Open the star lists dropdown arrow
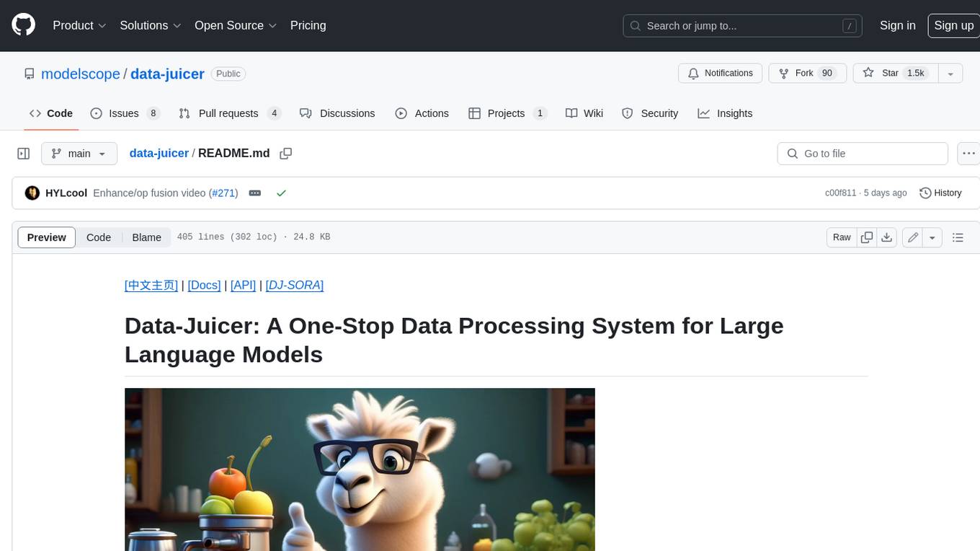This screenshot has height=551, width=980. [950, 73]
